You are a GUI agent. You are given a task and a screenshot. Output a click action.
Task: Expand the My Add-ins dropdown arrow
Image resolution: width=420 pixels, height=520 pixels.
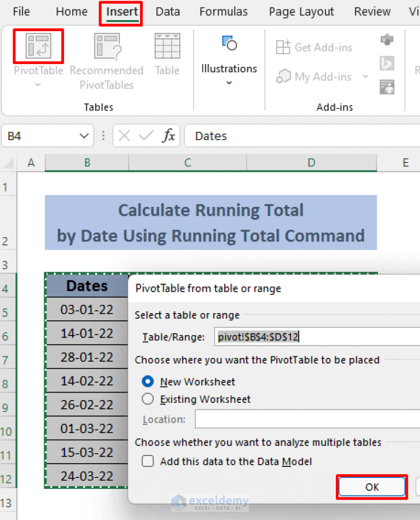tap(364, 77)
